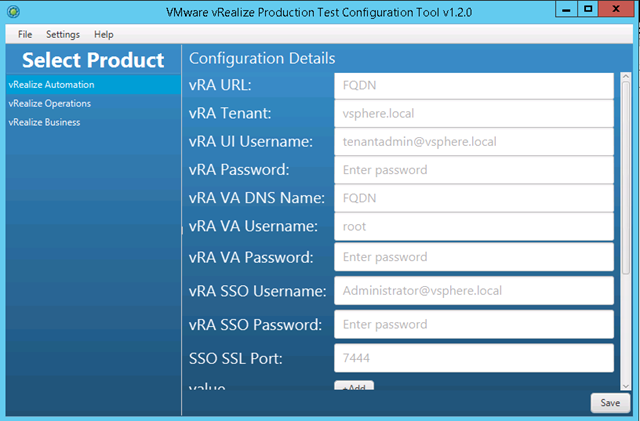640x421 pixels.
Task: Click the vRA URL input field
Action: (x=473, y=86)
